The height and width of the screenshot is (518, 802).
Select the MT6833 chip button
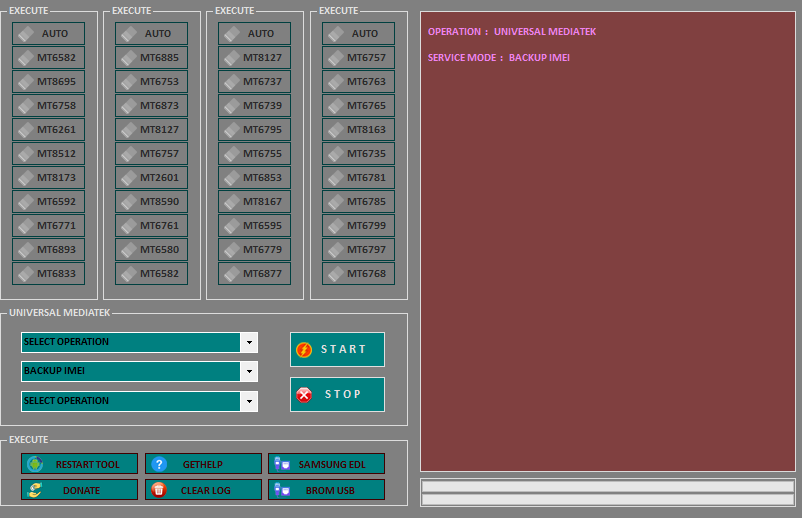point(49,274)
